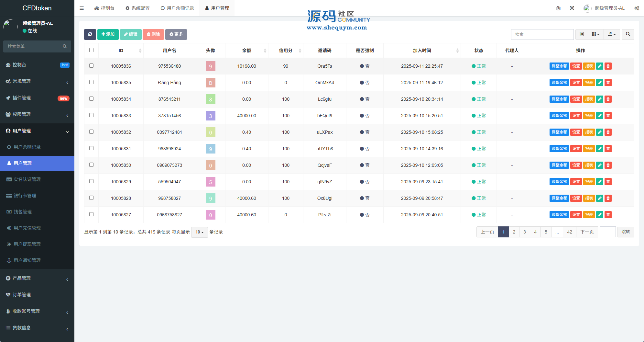Switch to the 系统配置 tab
This screenshot has width=644, height=342.
click(x=137, y=8)
